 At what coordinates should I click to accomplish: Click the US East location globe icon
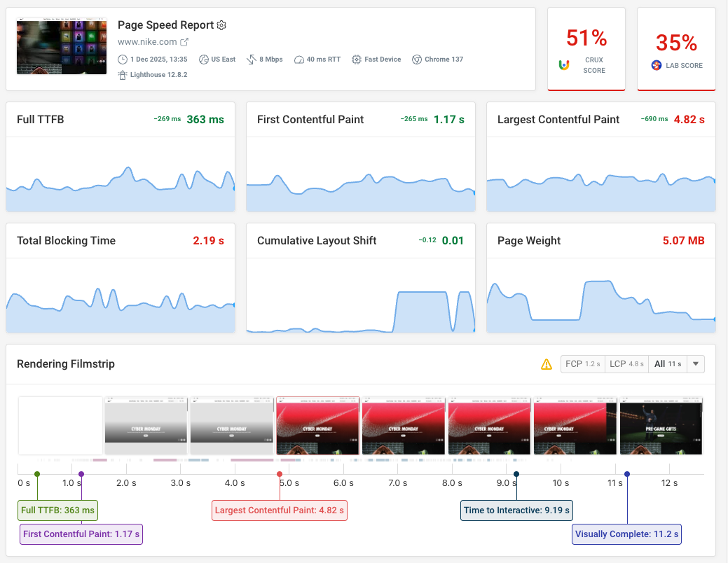(204, 60)
